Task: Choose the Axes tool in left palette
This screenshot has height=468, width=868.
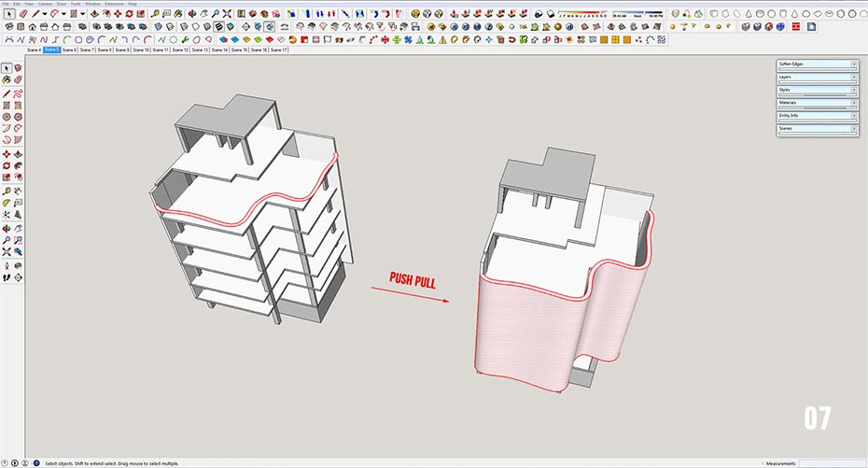Action: point(7,214)
